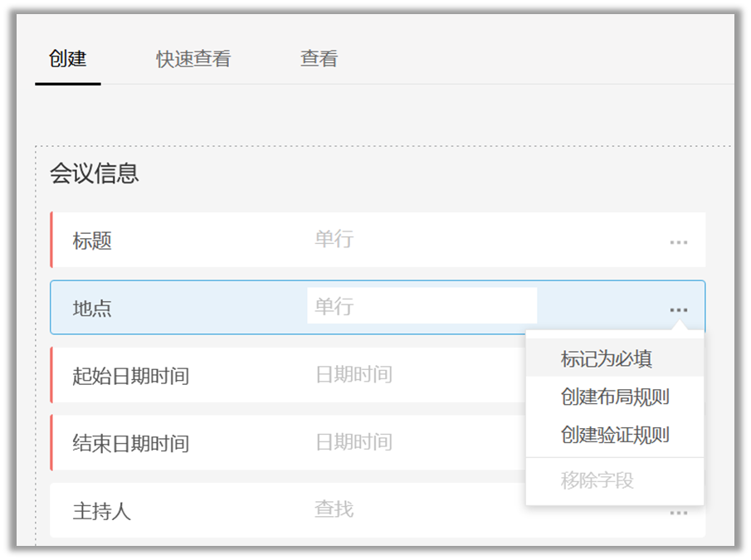Open the 查看 tab

319,59
